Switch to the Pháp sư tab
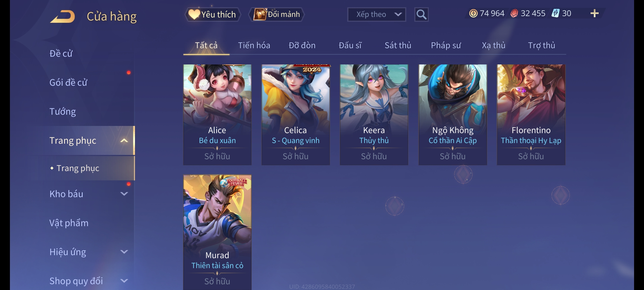This screenshot has width=644, height=290. (x=446, y=45)
